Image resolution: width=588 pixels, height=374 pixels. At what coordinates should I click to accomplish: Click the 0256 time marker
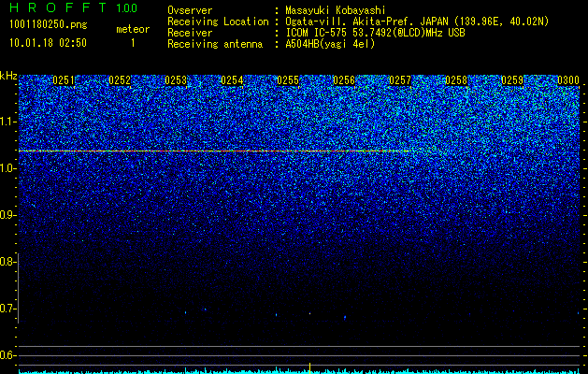click(344, 80)
